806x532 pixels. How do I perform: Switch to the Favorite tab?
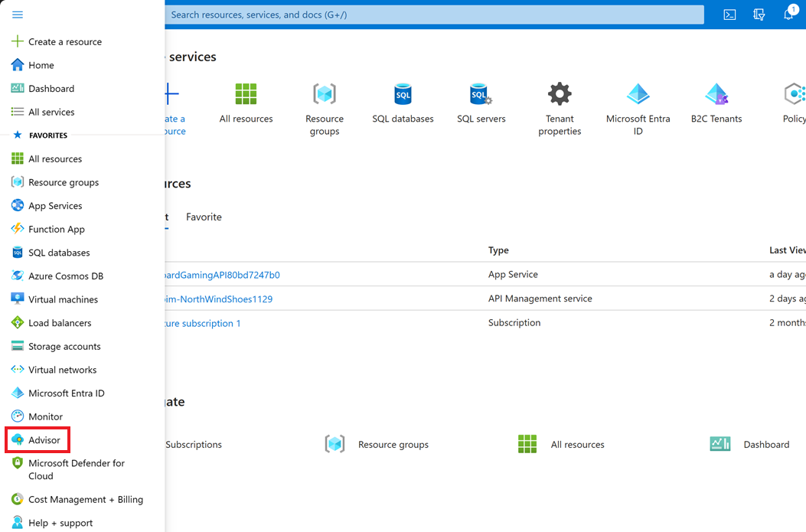204,217
